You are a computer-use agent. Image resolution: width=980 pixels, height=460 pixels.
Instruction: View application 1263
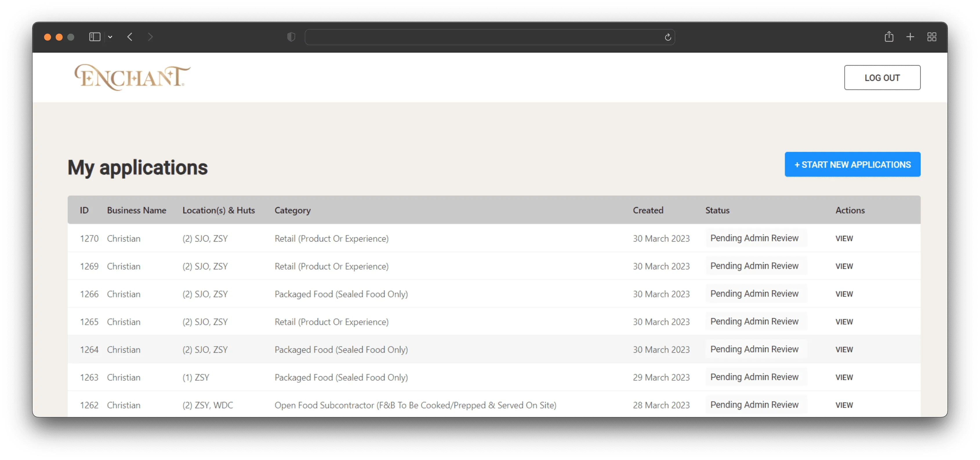pos(844,377)
